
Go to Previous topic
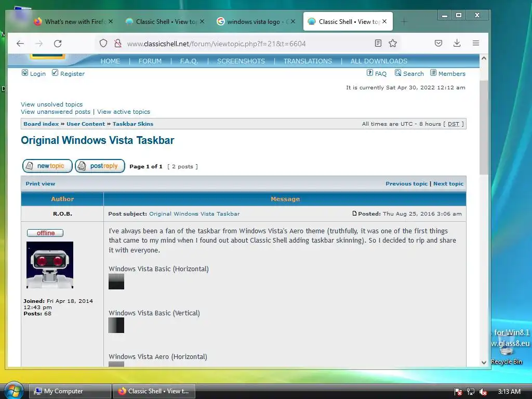coord(406,183)
